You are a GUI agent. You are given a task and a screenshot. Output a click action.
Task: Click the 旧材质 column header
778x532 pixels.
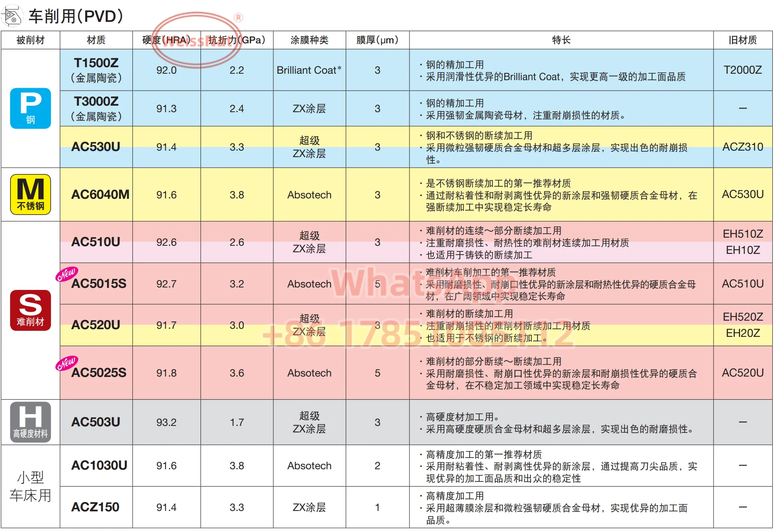tap(743, 40)
